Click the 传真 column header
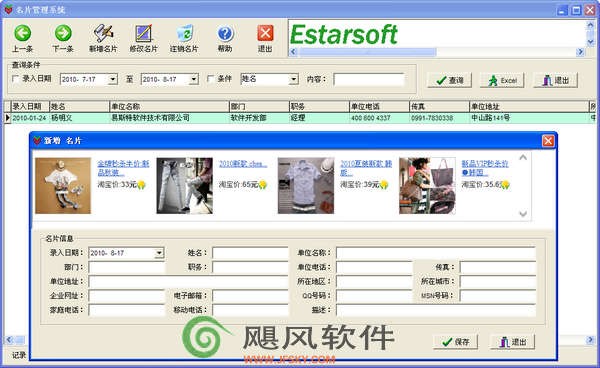600x368 pixels. pos(439,106)
